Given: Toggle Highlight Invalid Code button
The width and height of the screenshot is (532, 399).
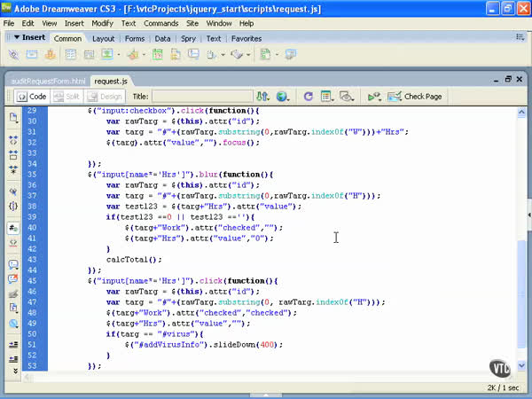Looking at the screenshot, I should point(13,244).
